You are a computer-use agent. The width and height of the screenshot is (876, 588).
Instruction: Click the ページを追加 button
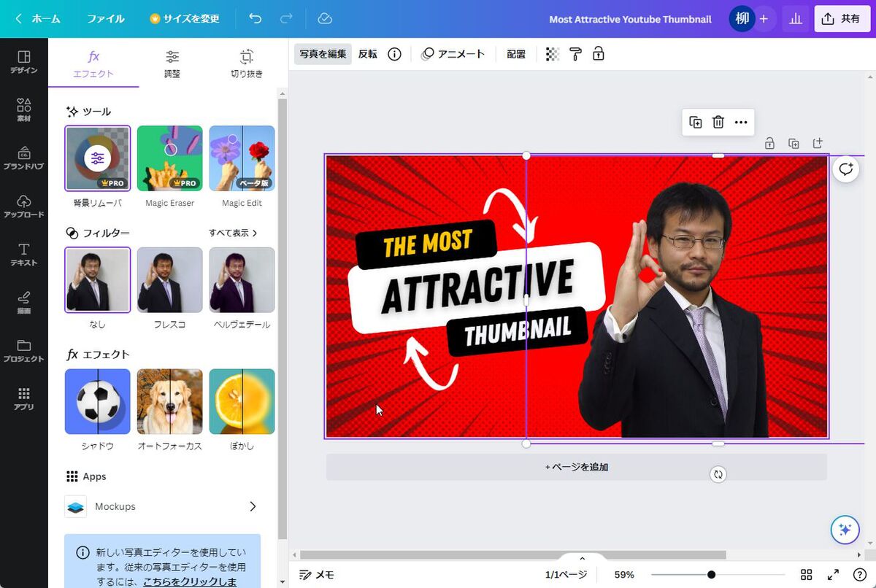tap(577, 467)
